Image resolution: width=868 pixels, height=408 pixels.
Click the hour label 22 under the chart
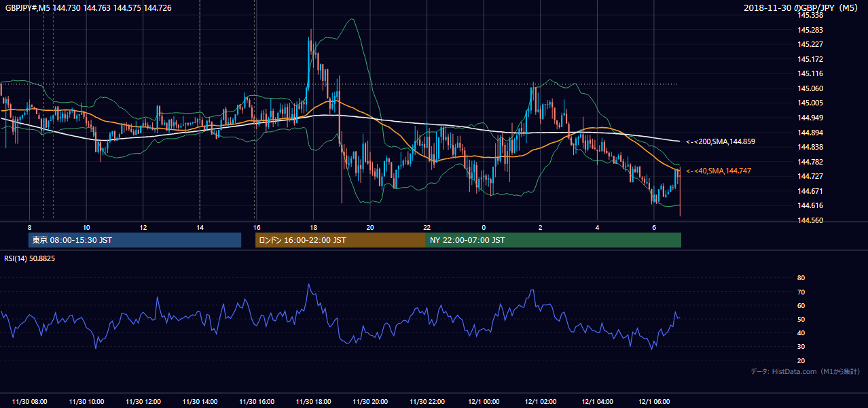pos(427,227)
